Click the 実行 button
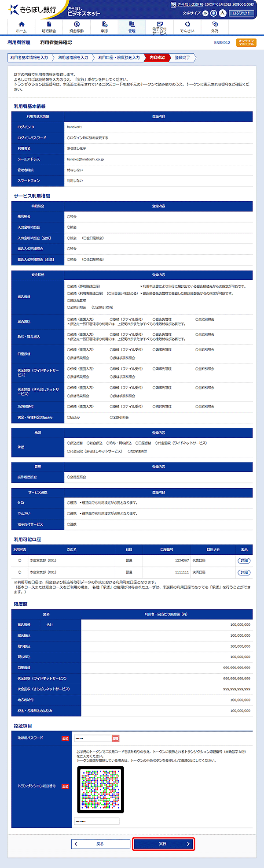The width and height of the screenshot is (264, 868). click(x=163, y=844)
